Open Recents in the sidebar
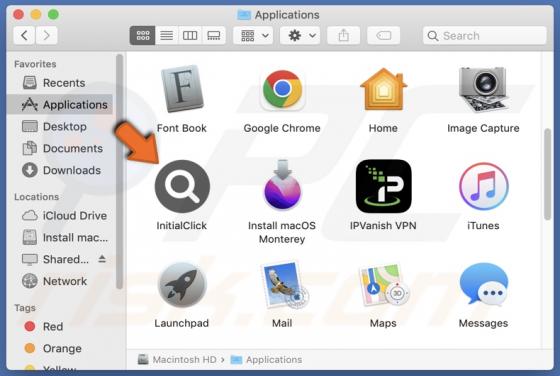The image size is (560, 376). [x=60, y=83]
